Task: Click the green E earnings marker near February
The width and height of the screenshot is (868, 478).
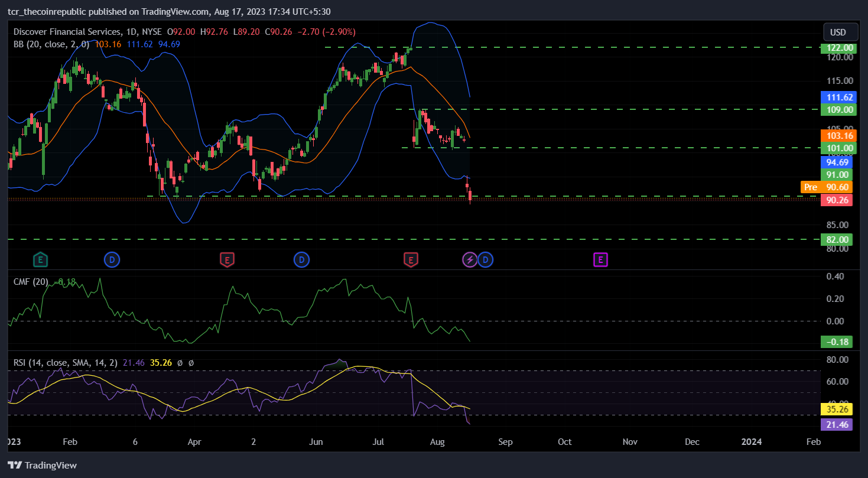Action: [x=41, y=259]
